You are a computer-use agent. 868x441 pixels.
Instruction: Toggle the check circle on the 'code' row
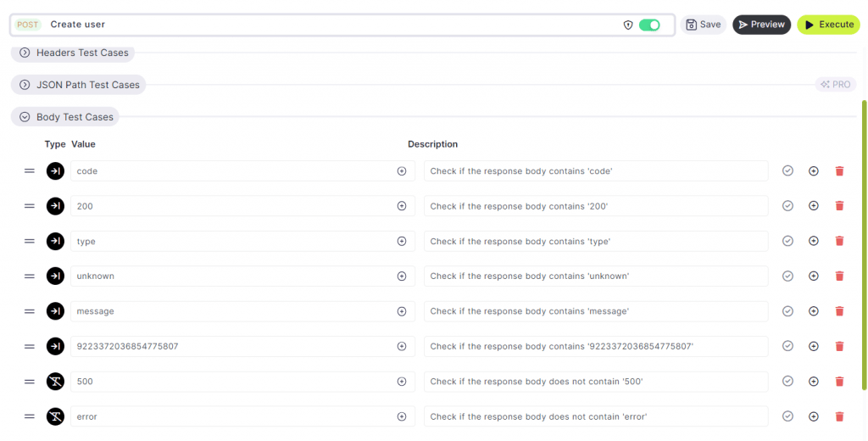787,171
